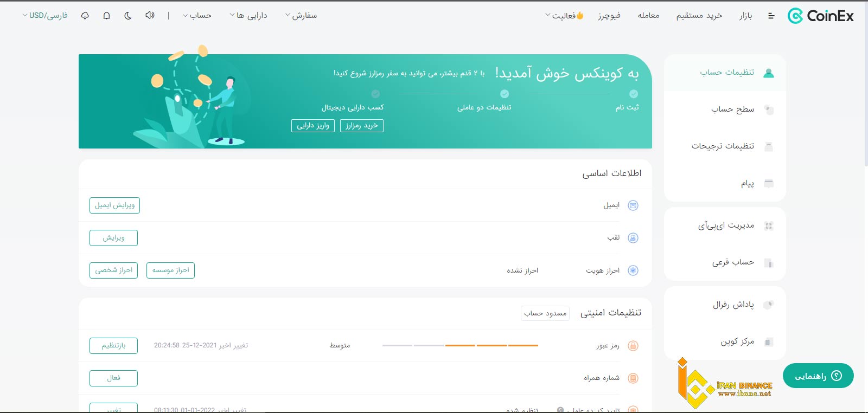Screen dimensions: 868x413
Task: Click the پیام message sidebar icon
Action: (768, 183)
